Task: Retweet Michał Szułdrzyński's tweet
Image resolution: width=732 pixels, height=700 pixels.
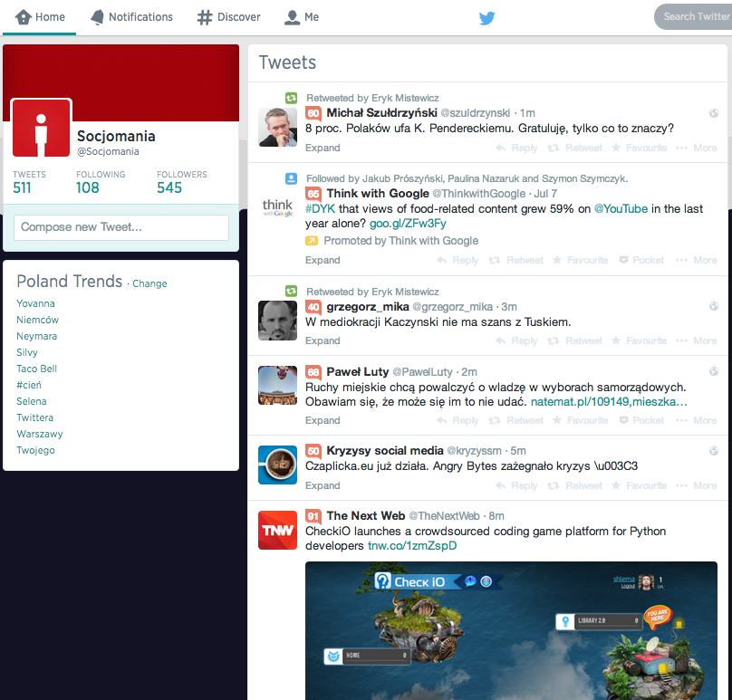Action: coord(574,148)
